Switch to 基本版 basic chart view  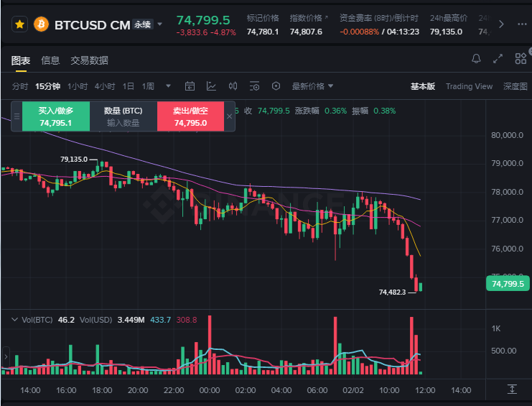pos(423,86)
